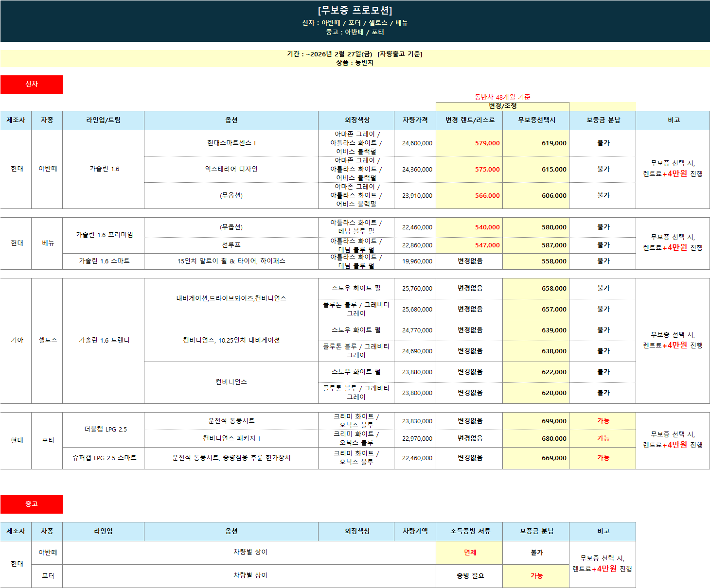Click the 기간 2026년 2월 27일 notice line
The height and width of the screenshot is (588, 710).
pyautogui.click(x=355, y=54)
